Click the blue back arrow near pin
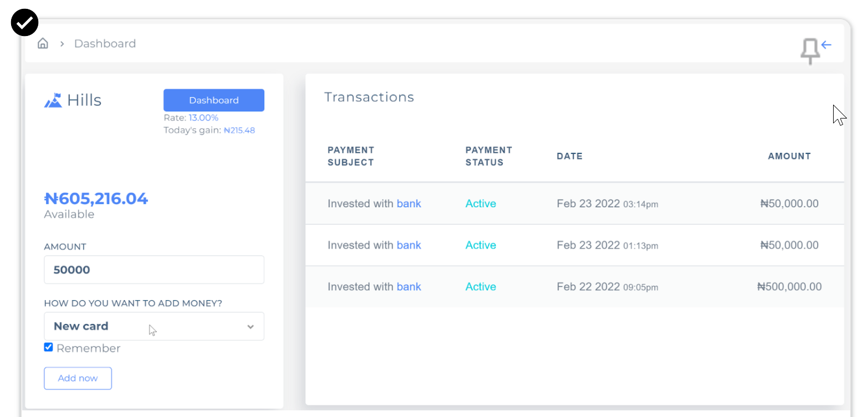This screenshot has width=868, height=417. click(826, 45)
